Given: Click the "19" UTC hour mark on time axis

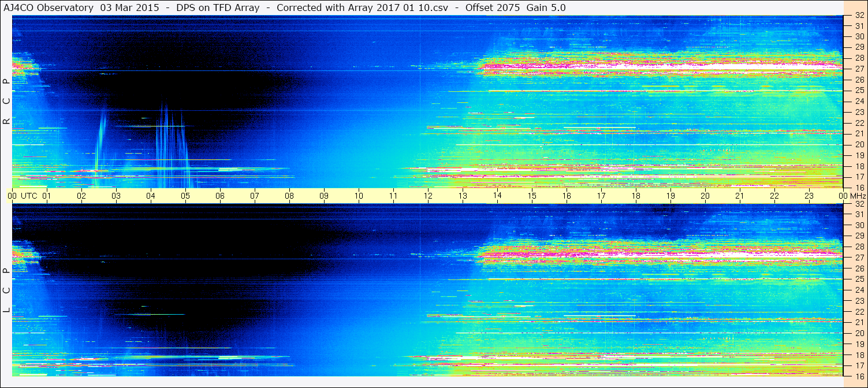Looking at the screenshot, I should tap(670, 196).
